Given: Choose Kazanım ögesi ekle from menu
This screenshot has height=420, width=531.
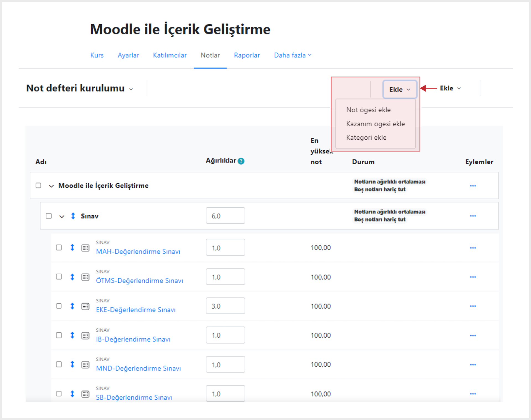Looking at the screenshot, I should (376, 124).
